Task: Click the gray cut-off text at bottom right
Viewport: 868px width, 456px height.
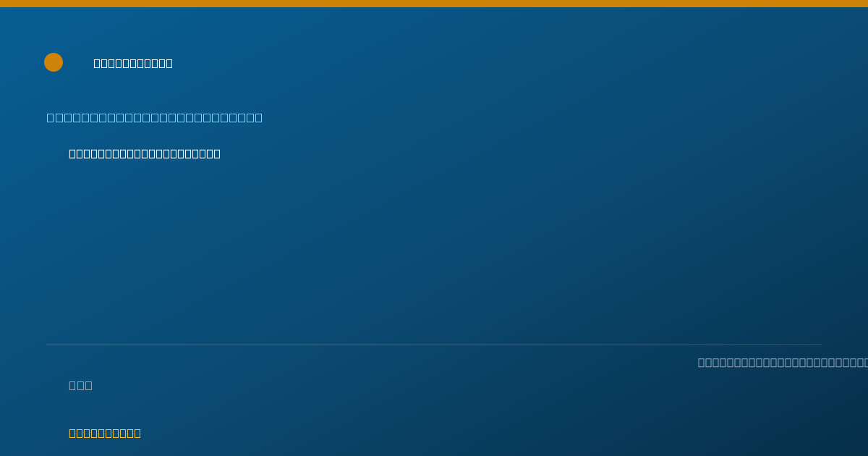Action: pyautogui.click(x=783, y=362)
